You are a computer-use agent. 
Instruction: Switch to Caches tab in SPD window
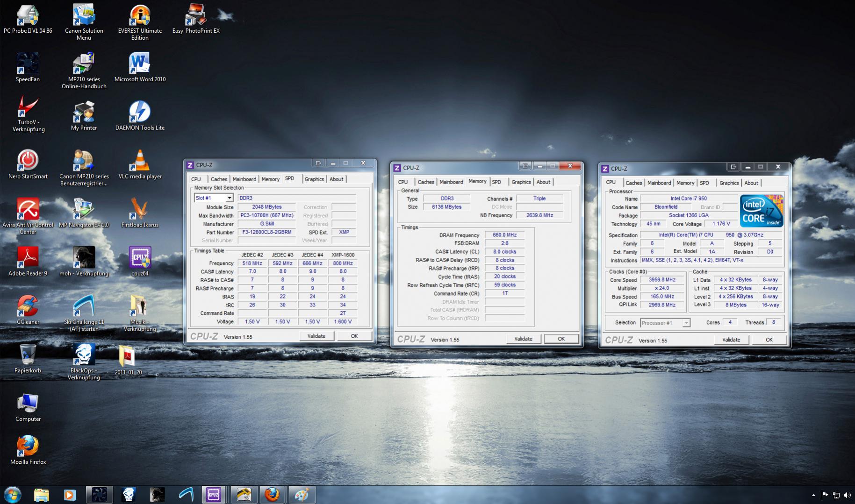[x=219, y=179]
